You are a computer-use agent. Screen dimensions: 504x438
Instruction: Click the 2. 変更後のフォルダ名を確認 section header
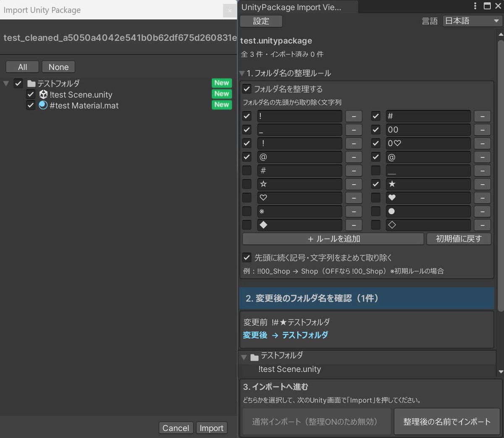pyautogui.click(x=367, y=298)
